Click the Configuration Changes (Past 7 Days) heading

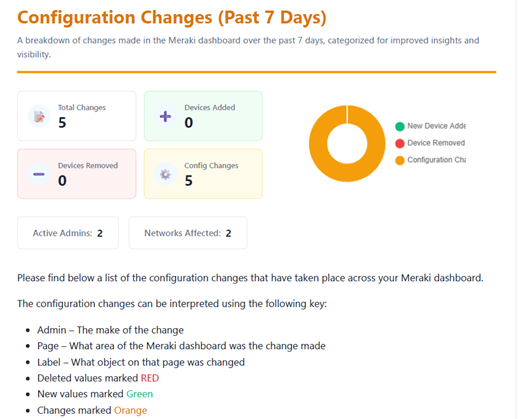[172, 17]
